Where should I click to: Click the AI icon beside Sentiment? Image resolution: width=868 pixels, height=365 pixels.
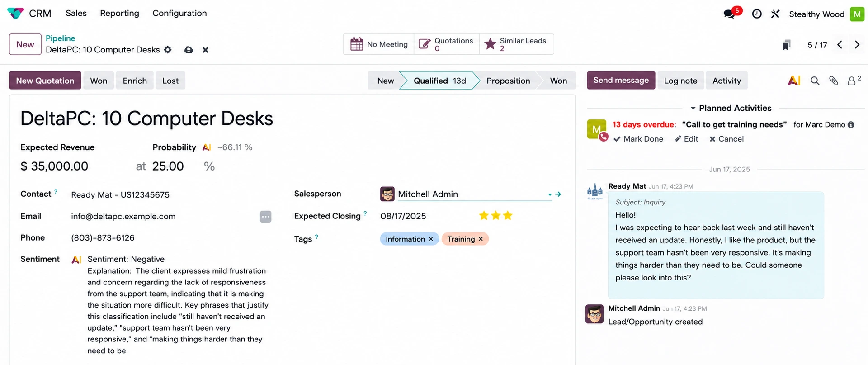(x=76, y=260)
